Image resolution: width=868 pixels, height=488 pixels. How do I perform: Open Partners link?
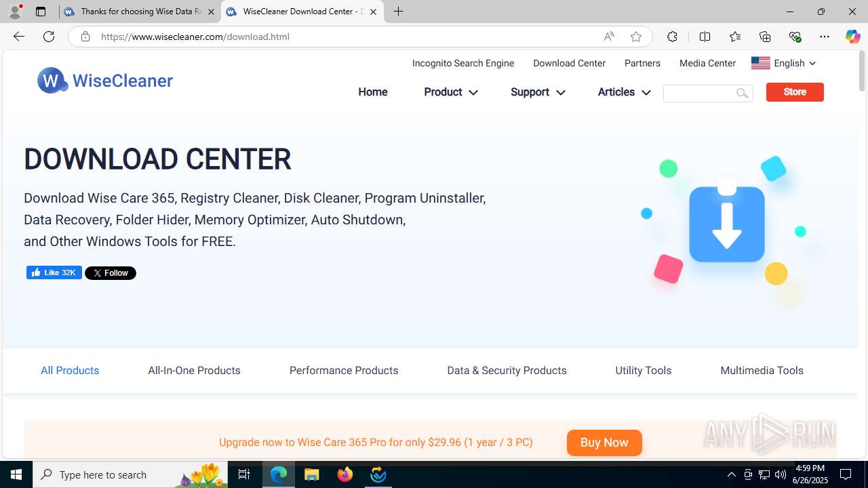coord(642,63)
